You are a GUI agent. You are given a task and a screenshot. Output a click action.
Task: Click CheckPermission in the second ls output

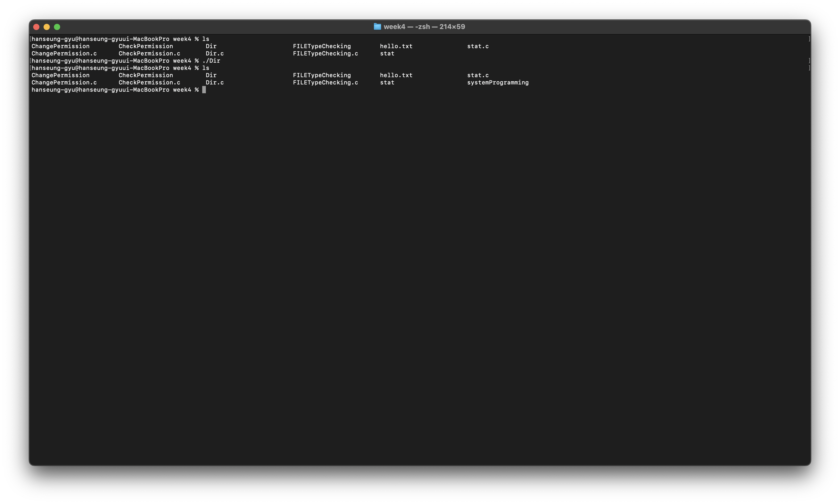tap(145, 75)
